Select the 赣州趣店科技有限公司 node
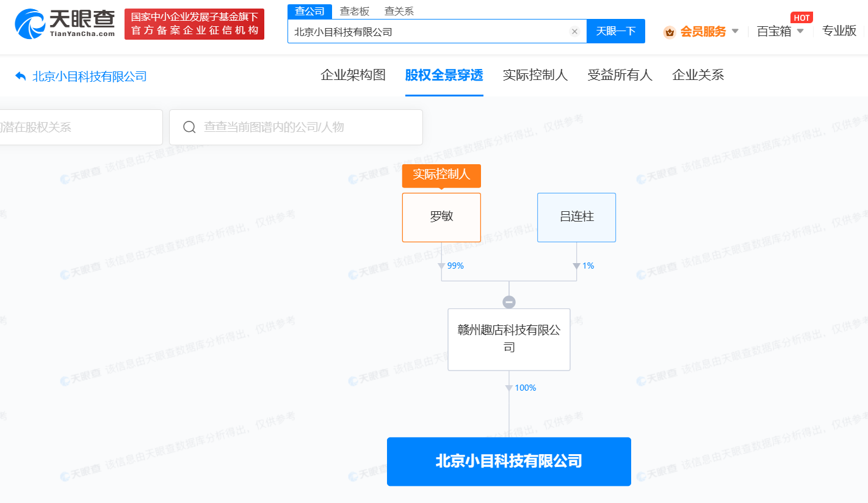Viewport: 868px width, 503px height. pos(509,339)
